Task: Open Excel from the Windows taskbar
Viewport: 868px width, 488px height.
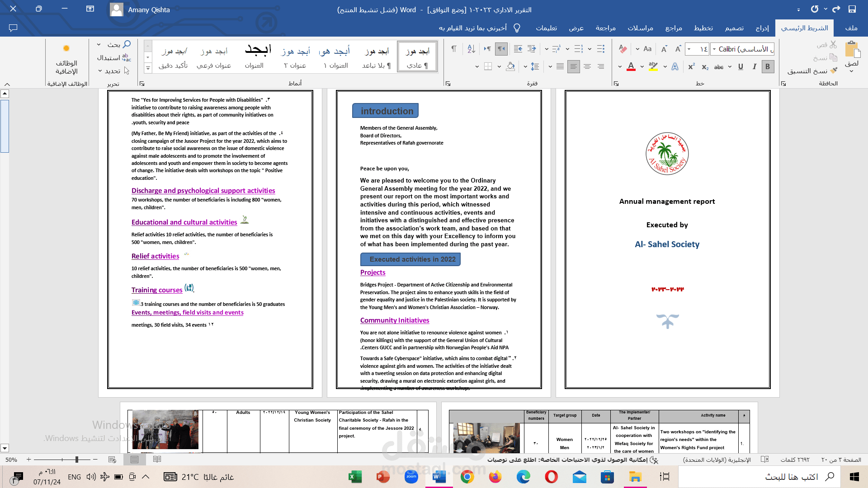Action: (355, 477)
